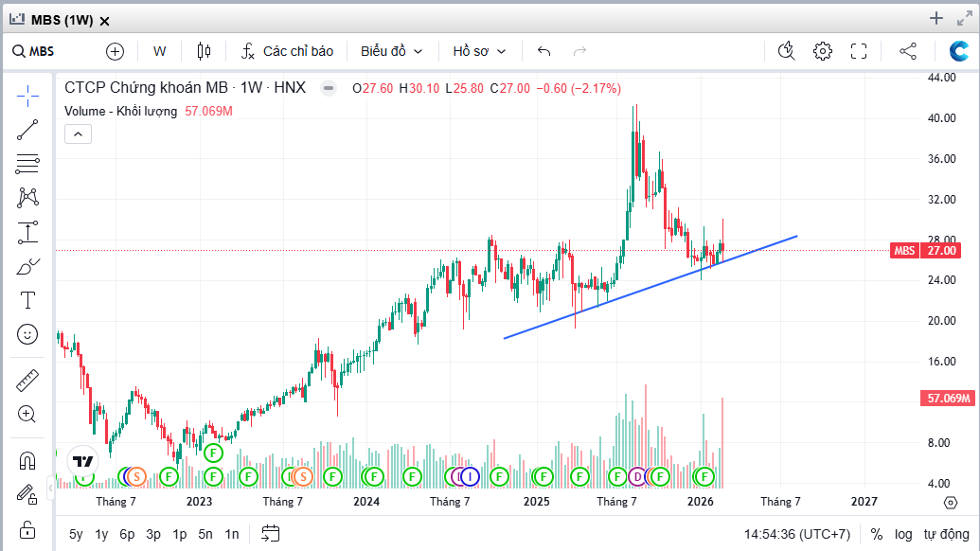Open the go to date calendar icon
Viewport: 980px width, 551px height.
tap(270, 534)
